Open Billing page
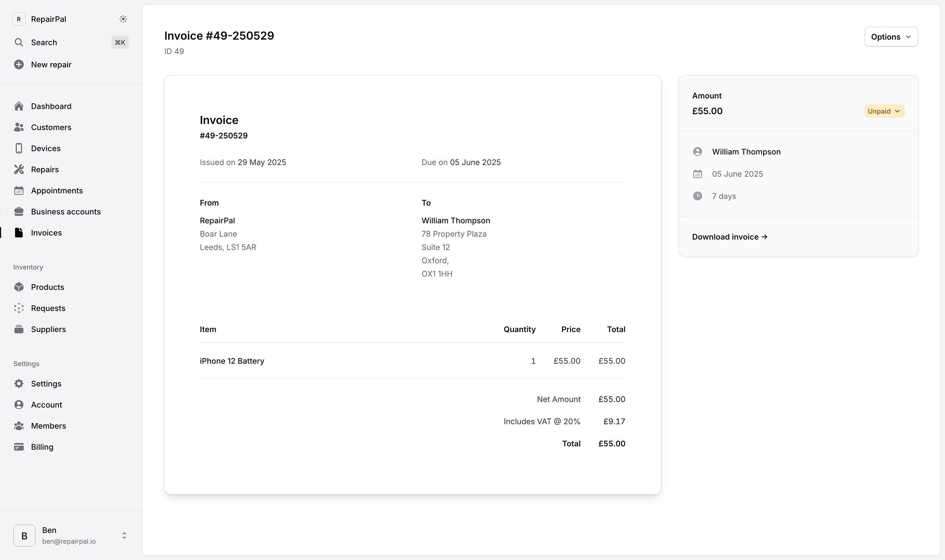This screenshot has width=945, height=560. 42,447
